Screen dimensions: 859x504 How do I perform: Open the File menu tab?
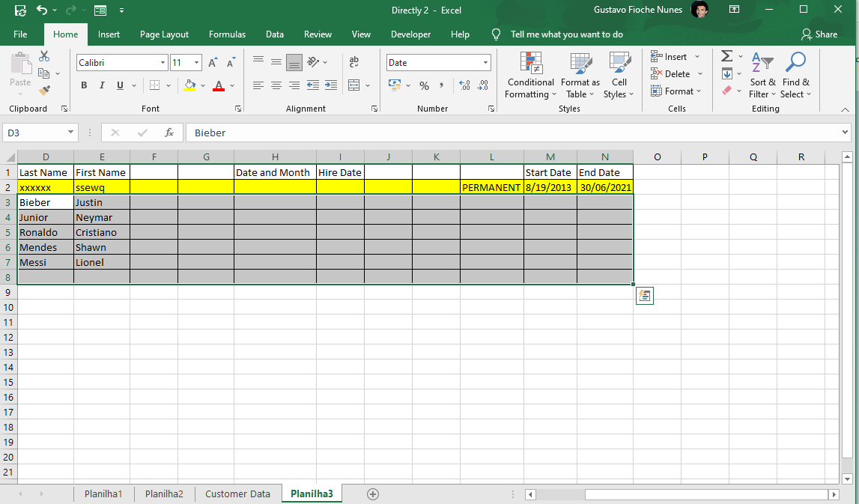click(x=20, y=34)
